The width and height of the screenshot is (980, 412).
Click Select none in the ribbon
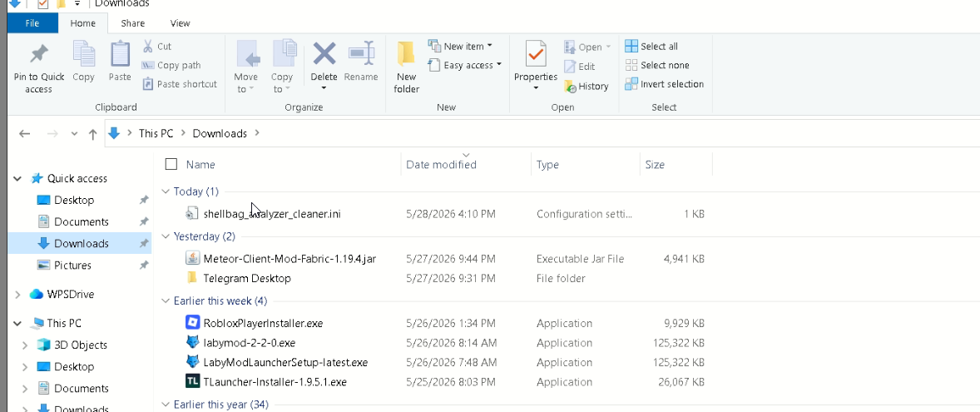(x=657, y=65)
